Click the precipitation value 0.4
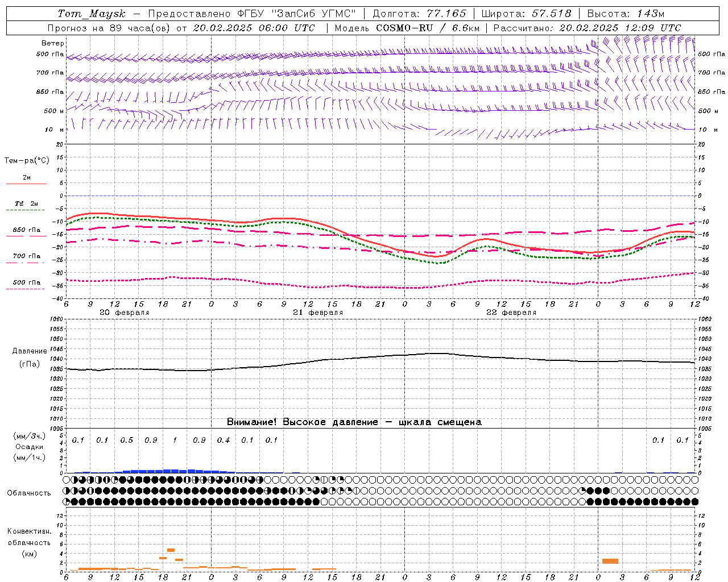Viewport: 728px width, 582px height. pyautogui.click(x=224, y=440)
